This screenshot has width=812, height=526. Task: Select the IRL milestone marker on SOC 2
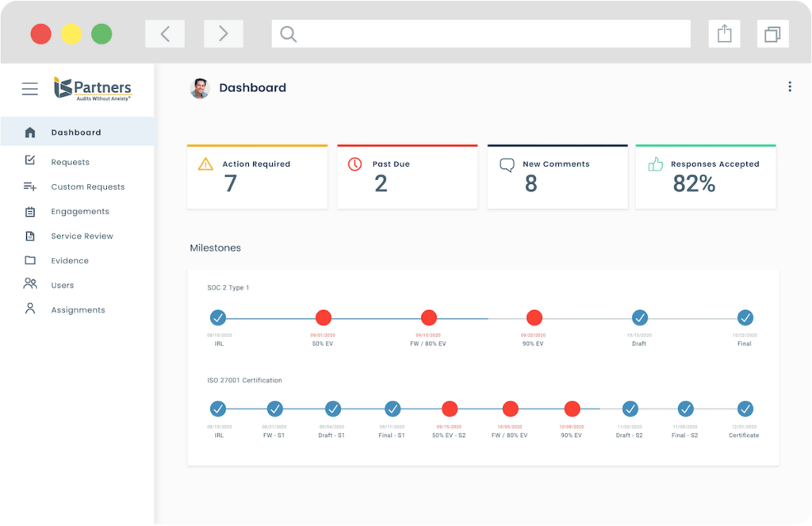click(x=218, y=317)
